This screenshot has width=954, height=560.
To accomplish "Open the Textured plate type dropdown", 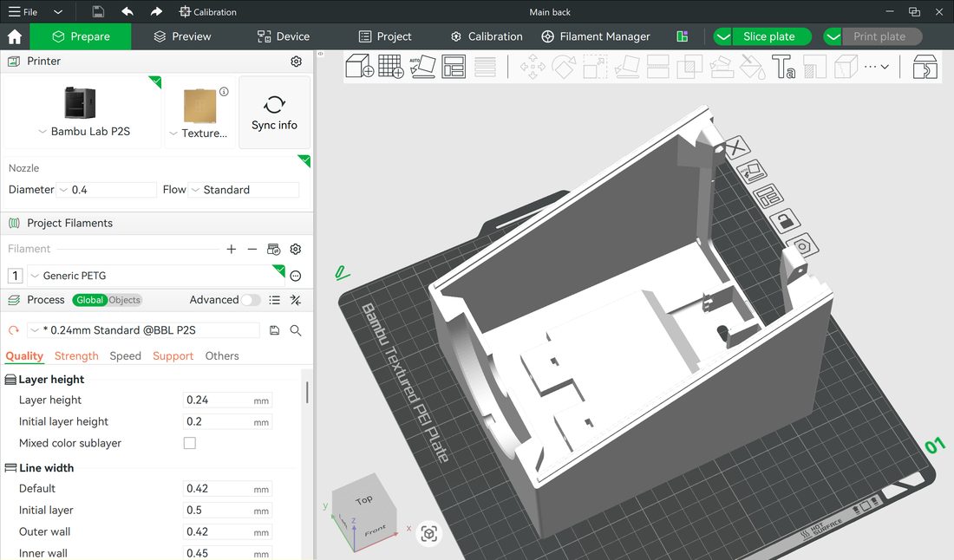I will pos(199,133).
